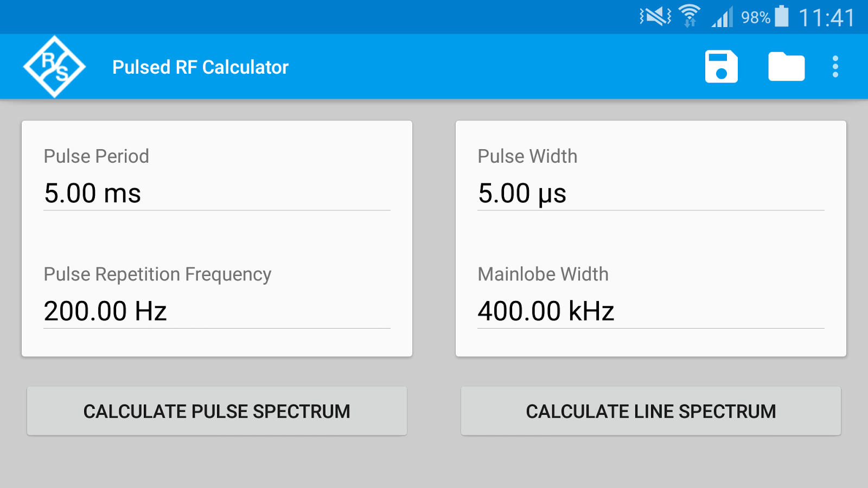Click the Rohde & Schwarz logo
The height and width of the screenshot is (488, 868).
point(54,66)
